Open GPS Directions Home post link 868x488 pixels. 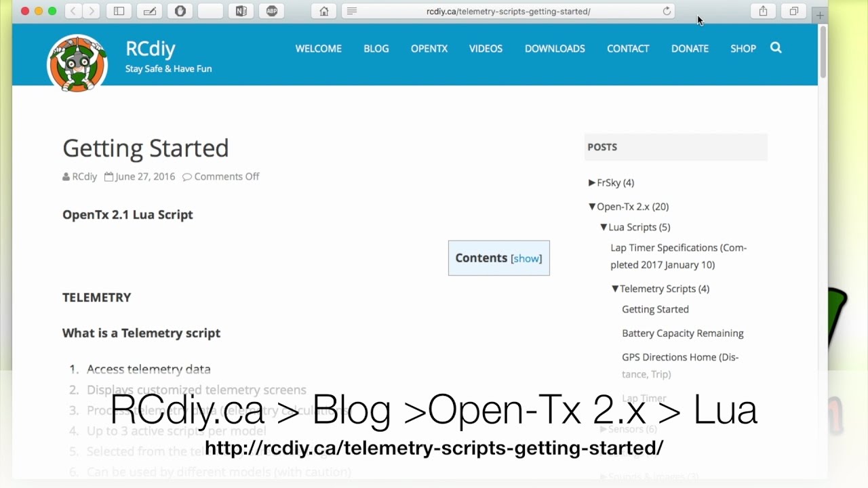pyautogui.click(x=680, y=365)
